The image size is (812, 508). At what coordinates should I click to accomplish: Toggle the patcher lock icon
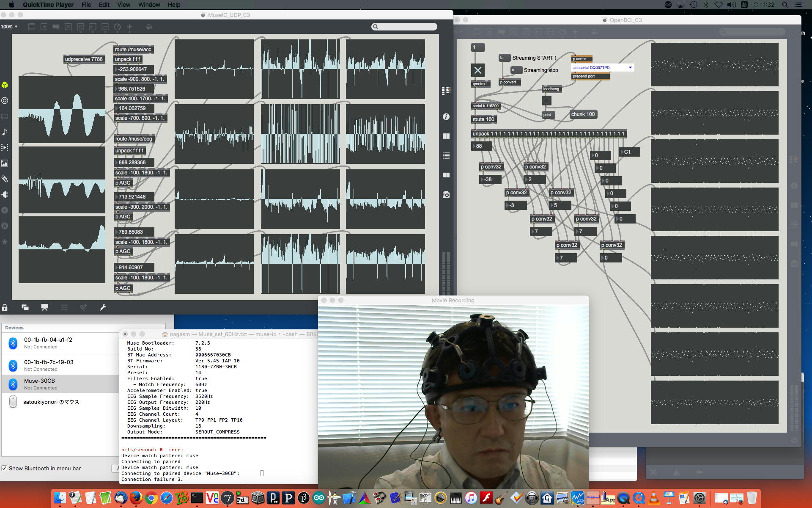pos(5,307)
